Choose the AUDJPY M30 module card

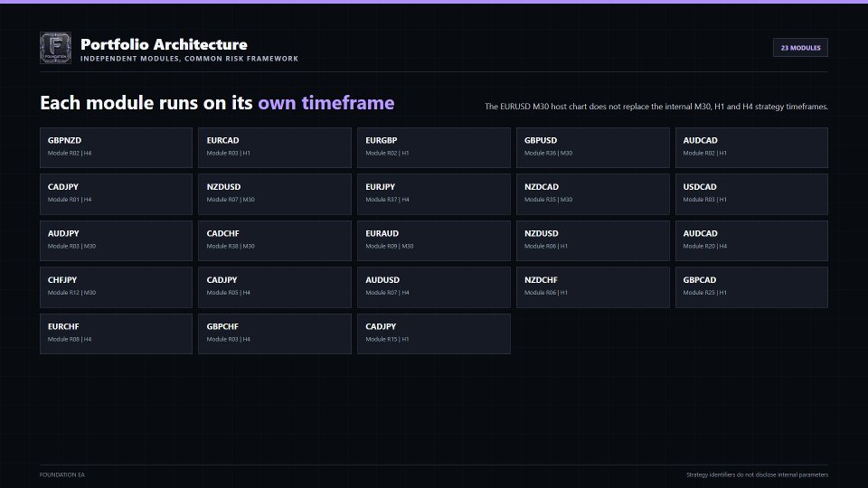point(117,240)
